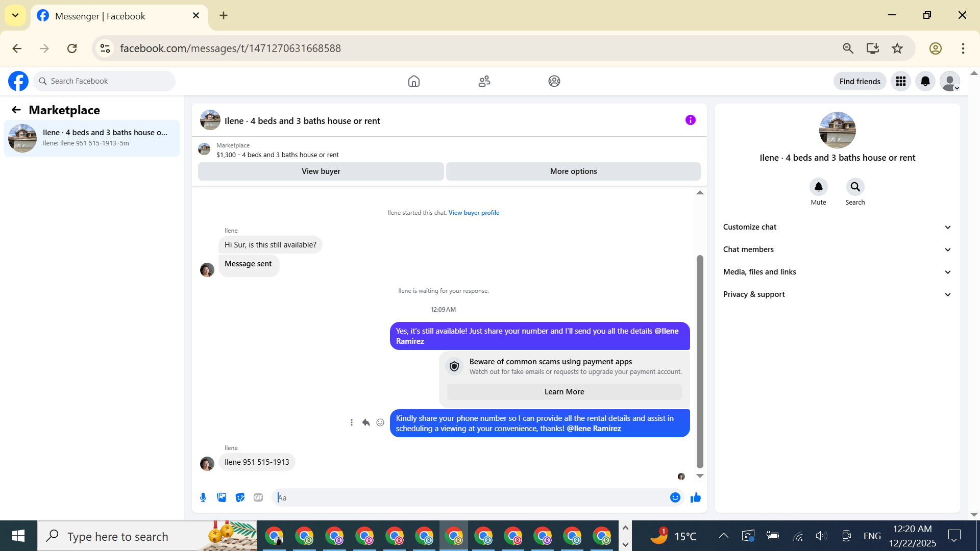The image size is (980, 551).
Task: Click Learn More on scam warning
Action: [x=564, y=392]
